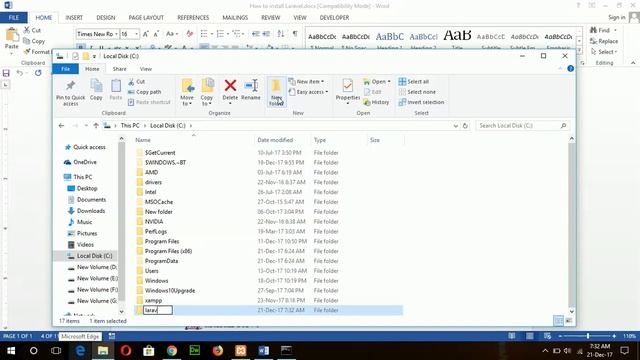Click the New folder icon
The width and height of the screenshot is (640, 360).
[276, 86]
